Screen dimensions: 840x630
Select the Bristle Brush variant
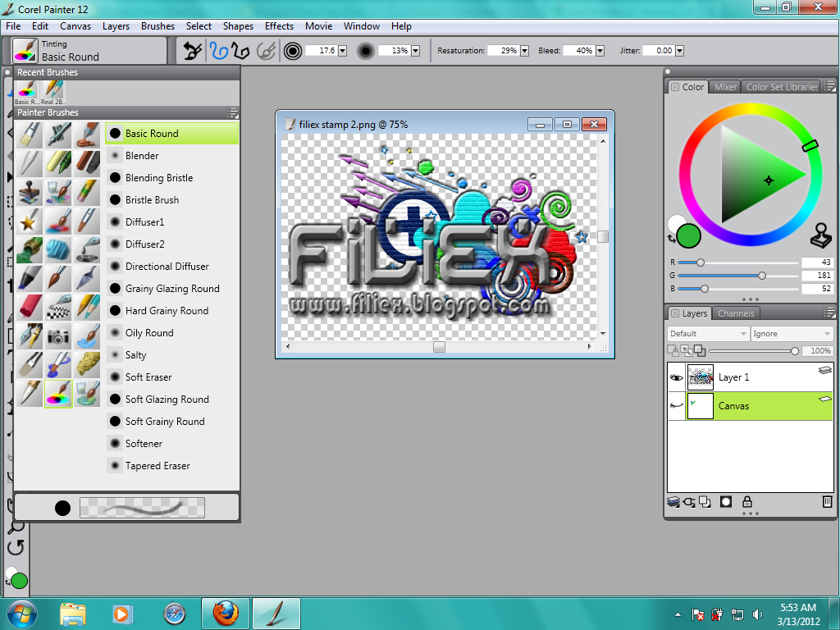[x=172, y=200]
